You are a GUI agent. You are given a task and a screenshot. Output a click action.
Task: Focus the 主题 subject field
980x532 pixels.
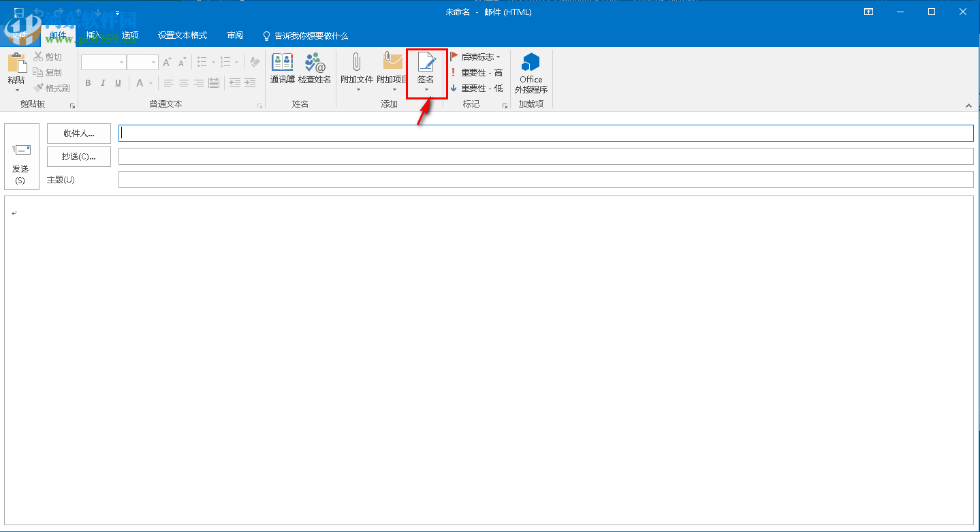(x=546, y=180)
